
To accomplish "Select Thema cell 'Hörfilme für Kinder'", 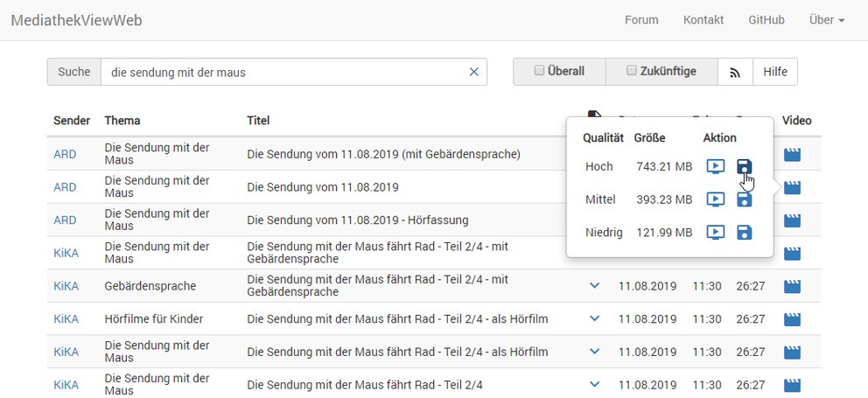I will click(x=154, y=319).
